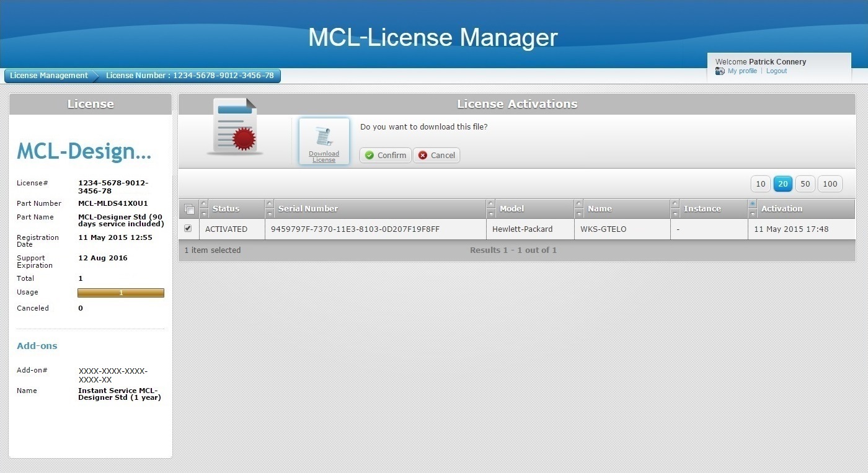Sort Instance column descending arrow
The height and width of the screenshot is (473, 868).
(675, 214)
